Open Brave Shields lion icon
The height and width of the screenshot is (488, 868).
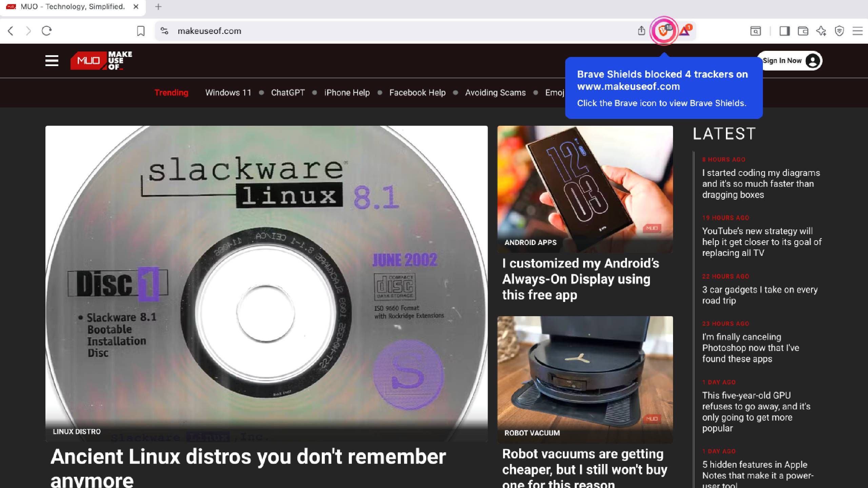(663, 31)
